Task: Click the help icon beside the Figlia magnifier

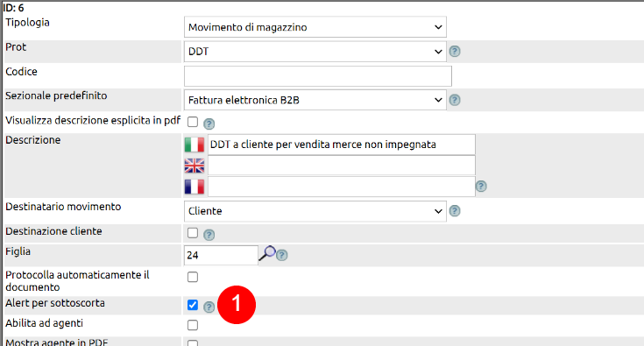Action: 282,255
